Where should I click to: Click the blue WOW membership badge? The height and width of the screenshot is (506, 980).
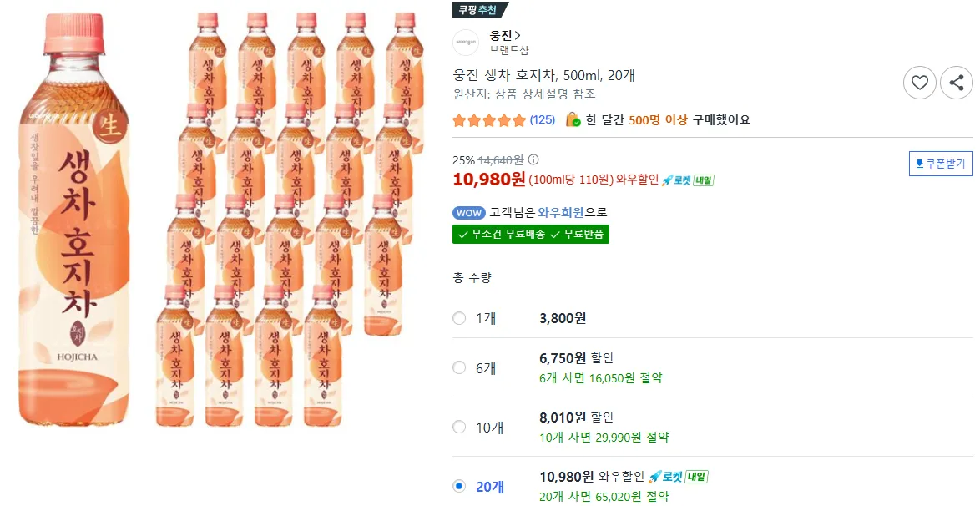pos(468,212)
